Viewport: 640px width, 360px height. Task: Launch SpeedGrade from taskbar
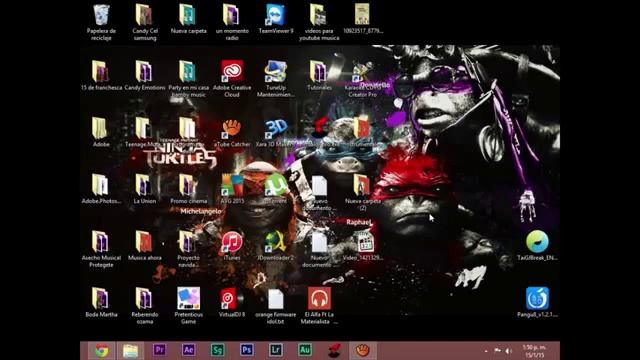[217, 350]
